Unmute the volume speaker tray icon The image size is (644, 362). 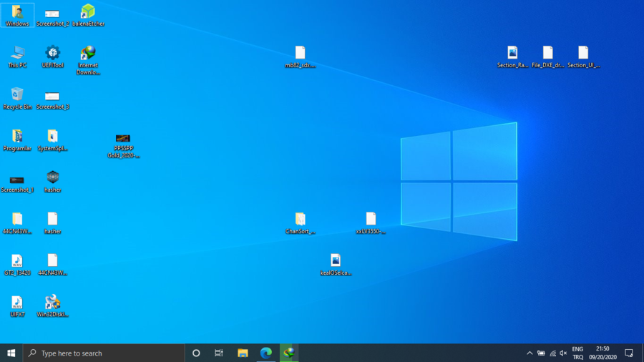click(x=563, y=353)
